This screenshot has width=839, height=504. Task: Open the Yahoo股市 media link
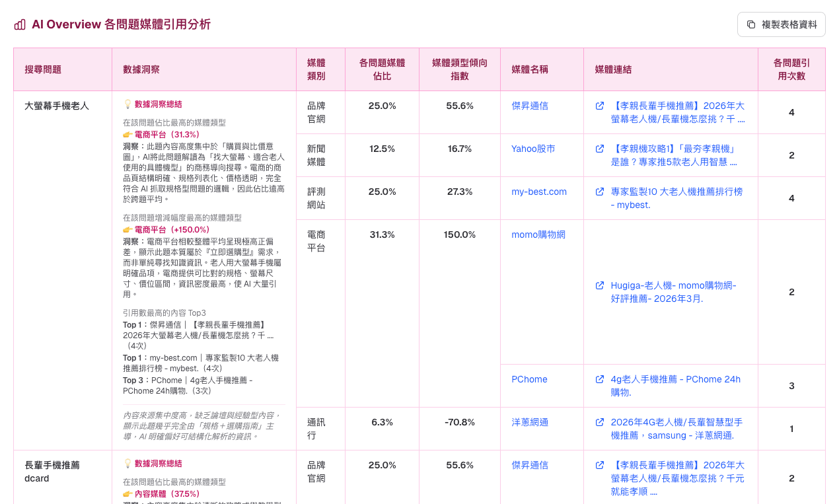pos(533,149)
